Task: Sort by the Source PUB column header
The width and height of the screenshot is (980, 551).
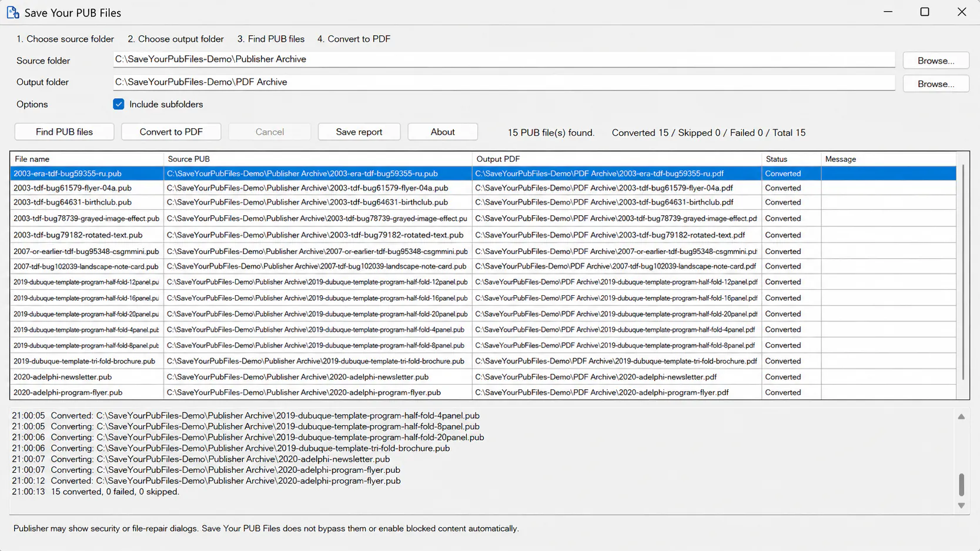Action: point(317,159)
